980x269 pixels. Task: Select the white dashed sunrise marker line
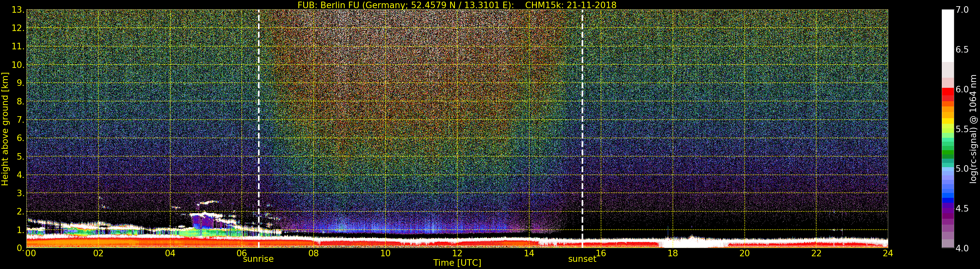[x=259, y=129]
